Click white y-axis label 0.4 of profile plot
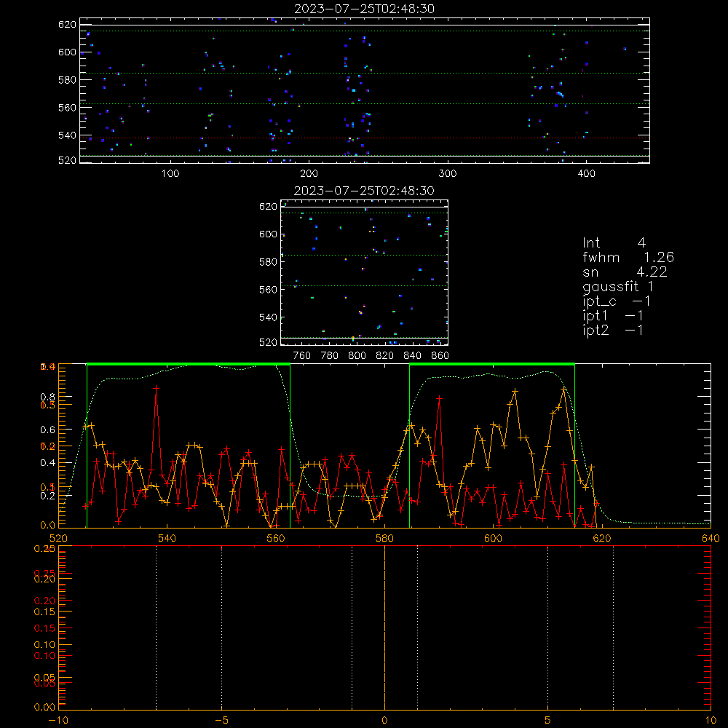 (48, 463)
